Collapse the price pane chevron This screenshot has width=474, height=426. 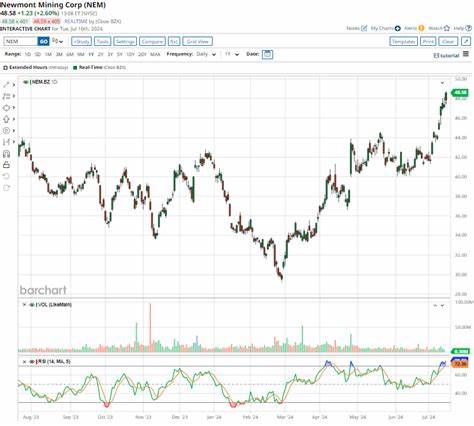[442, 82]
